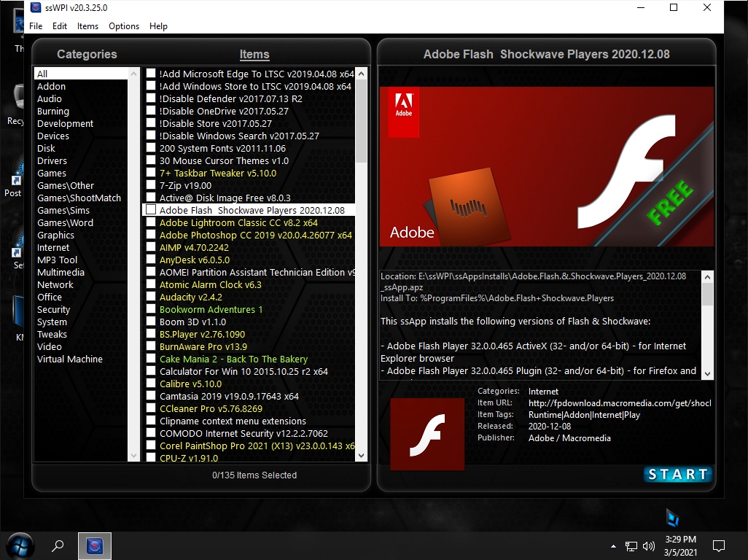Open the volume speaker icon

coord(648,546)
